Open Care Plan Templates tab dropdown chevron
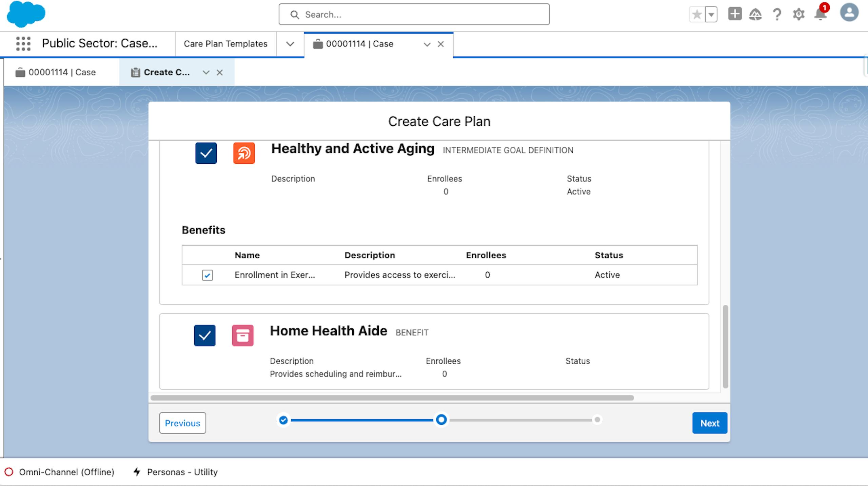 click(x=290, y=44)
